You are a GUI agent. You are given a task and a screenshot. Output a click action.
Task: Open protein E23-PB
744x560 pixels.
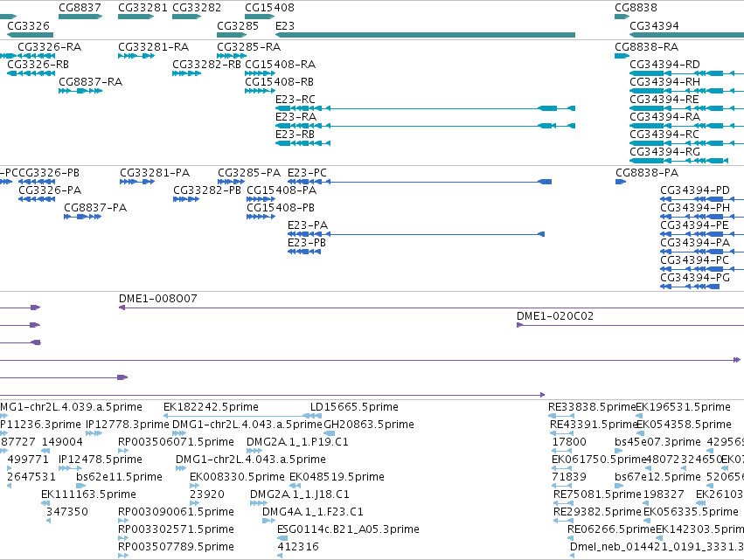click(x=307, y=243)
